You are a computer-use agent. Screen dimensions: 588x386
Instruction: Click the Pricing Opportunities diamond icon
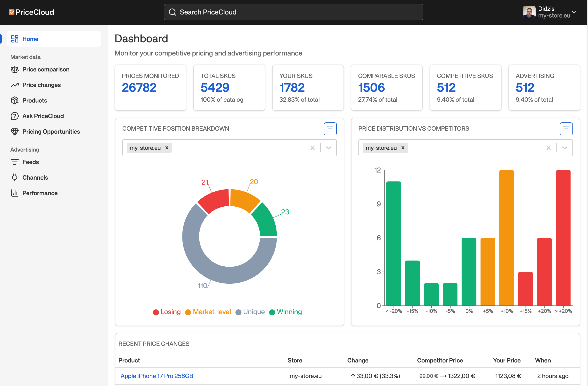(14, 131)
